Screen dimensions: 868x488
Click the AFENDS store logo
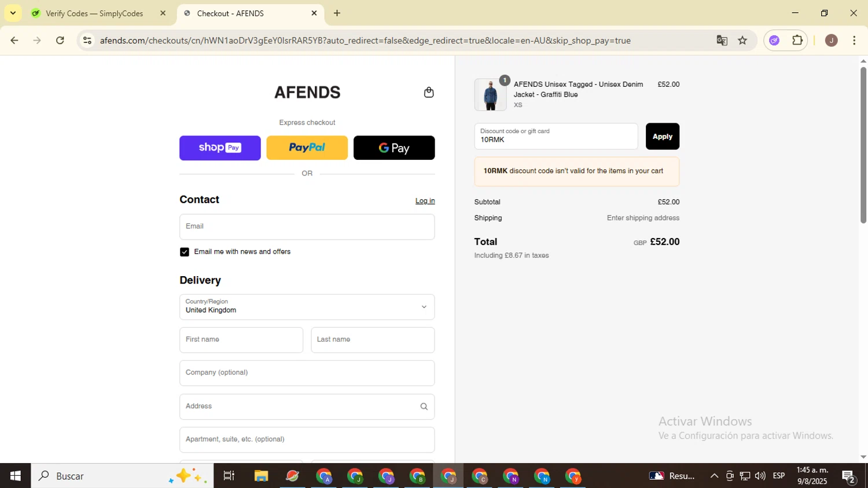(x=307, y=93)
